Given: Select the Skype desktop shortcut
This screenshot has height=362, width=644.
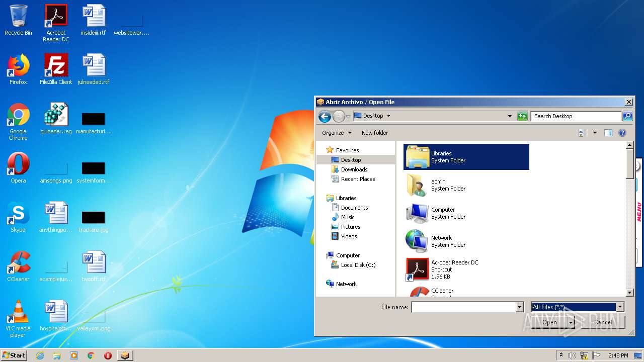Looking at the screenshot, I should (x=18, y=217).
